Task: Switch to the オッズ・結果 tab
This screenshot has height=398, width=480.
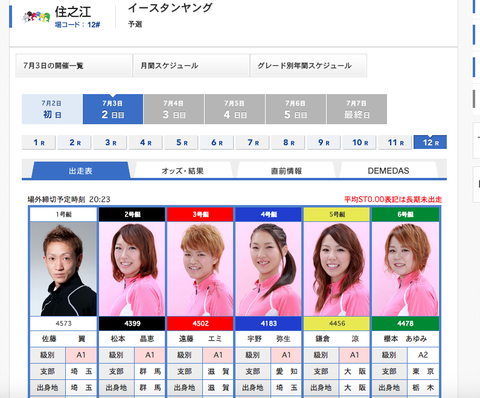Action: (183, 171)
